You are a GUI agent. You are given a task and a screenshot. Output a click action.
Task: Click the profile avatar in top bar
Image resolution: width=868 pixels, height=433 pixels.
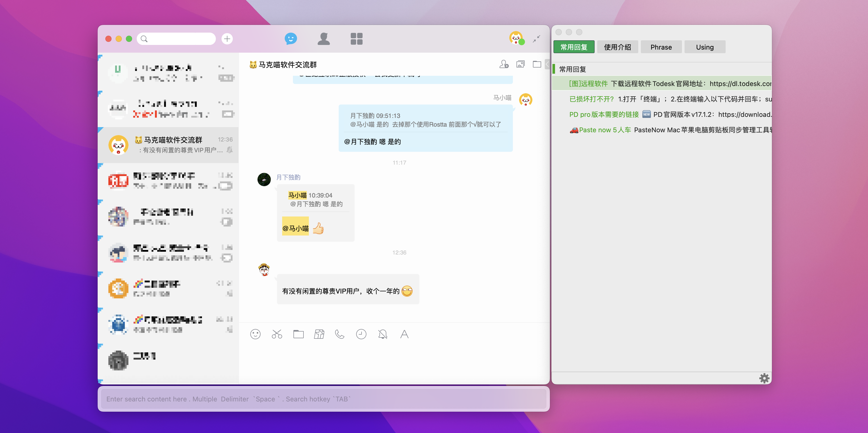(x=516, y=38)
